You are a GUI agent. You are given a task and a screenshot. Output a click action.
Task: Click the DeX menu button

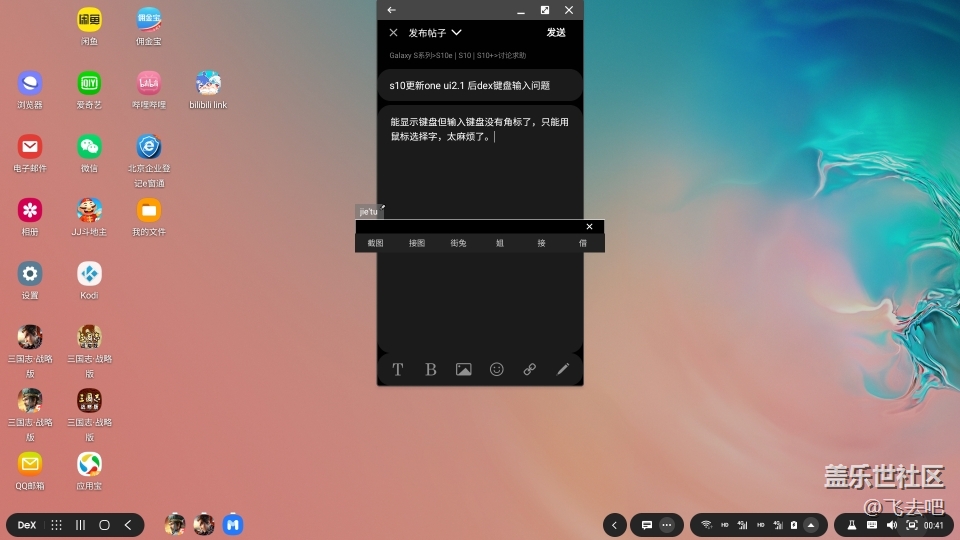tap(27, 525)
